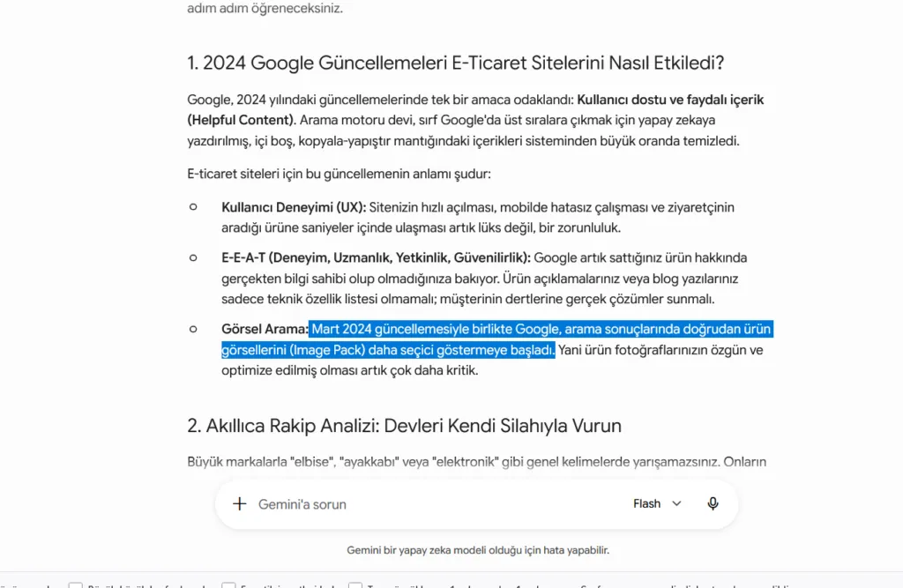Select heading "1. 2024 Google Güncellemeleri E-Ticaret Sitelerini Nasıl Etkiledi?"
The image size is (903, 588).
click(456, 63)
